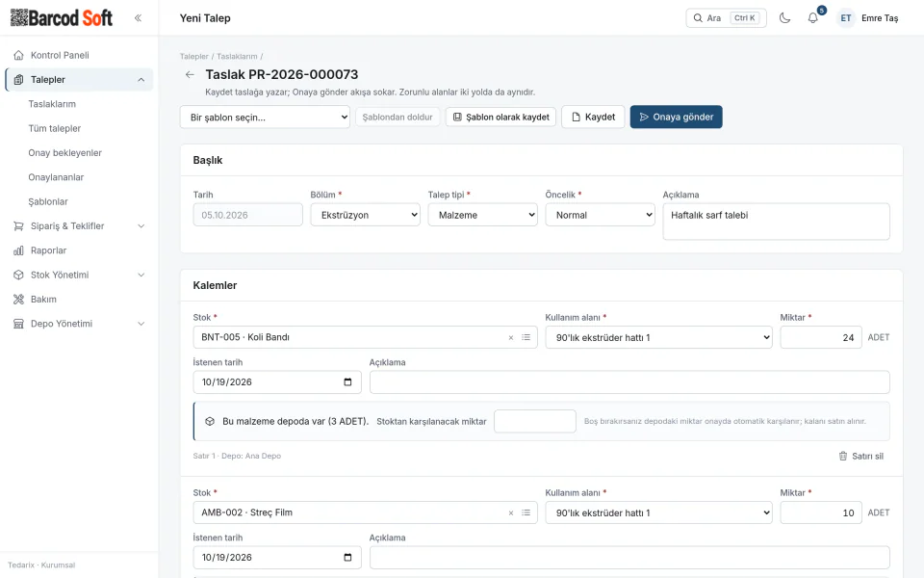Screen dimensions: 924x578
Task: Expand Sipariş & Teklifler menu
Action: [x=79, y=225]
